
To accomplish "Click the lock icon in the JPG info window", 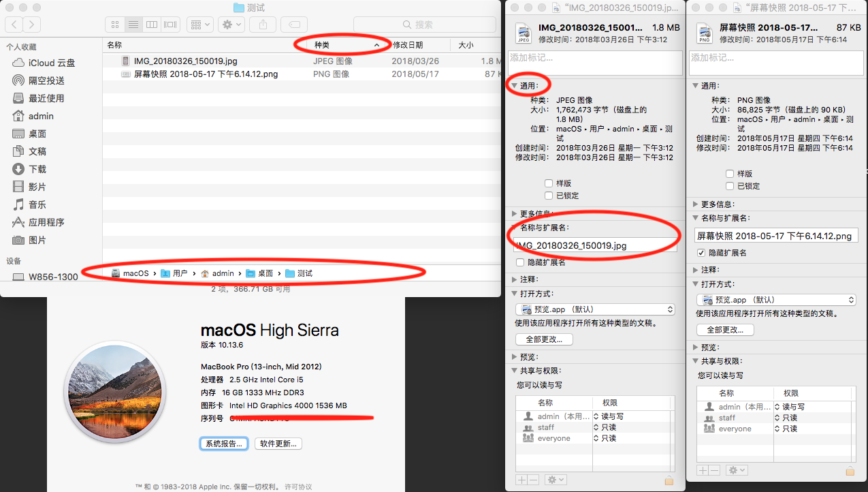I will click(x=669, y=480).
